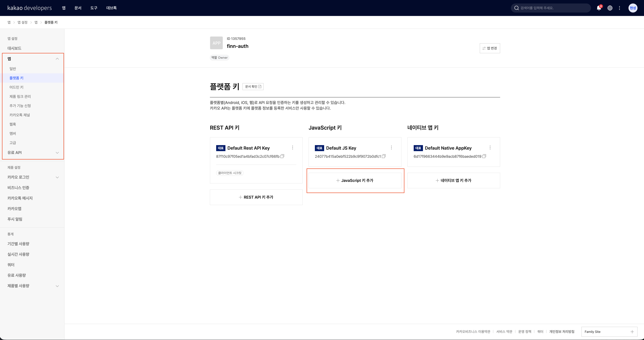Image resolution: width=644 pixels, height=340 pixels.
Task: Open the 앱 top navigation menu
Action: [x=64, y=8]
